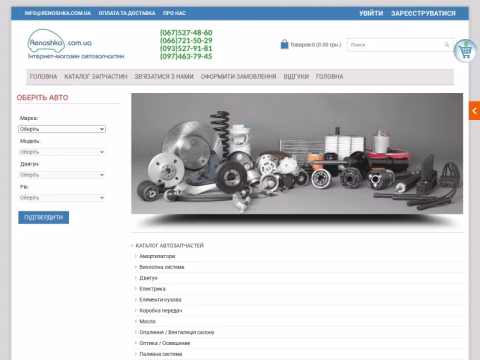Click the Зареєструватися link

423,13
